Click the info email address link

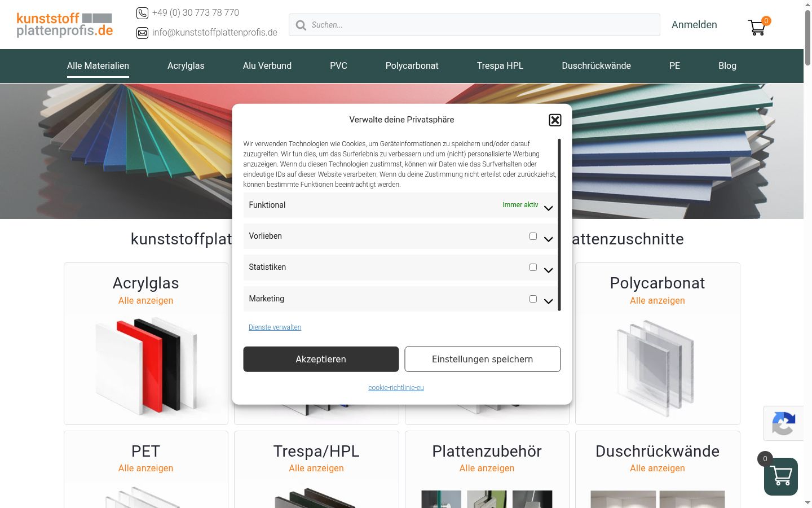coord(215,33)
